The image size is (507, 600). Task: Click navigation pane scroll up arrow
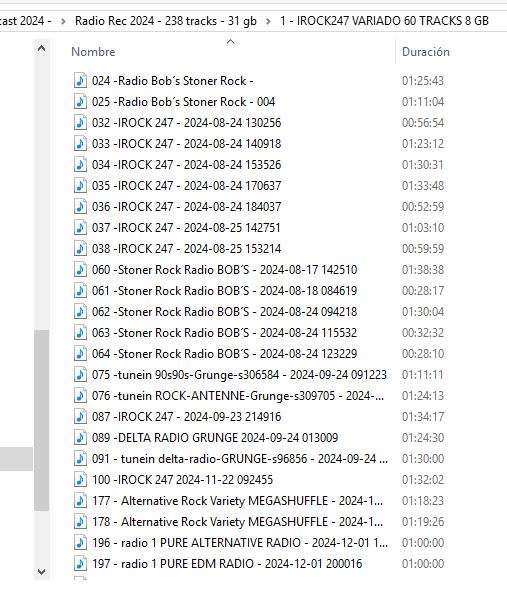coord(41,49)
